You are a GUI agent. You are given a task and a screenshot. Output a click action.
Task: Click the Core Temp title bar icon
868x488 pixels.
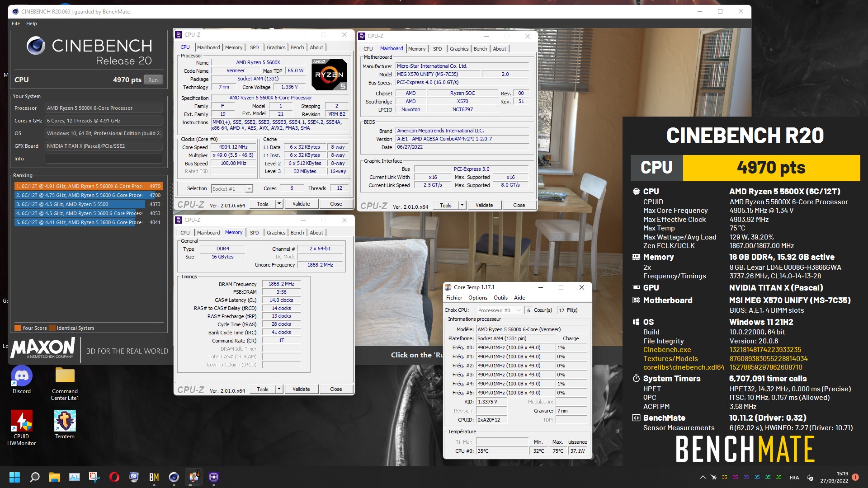pos(448,287)
